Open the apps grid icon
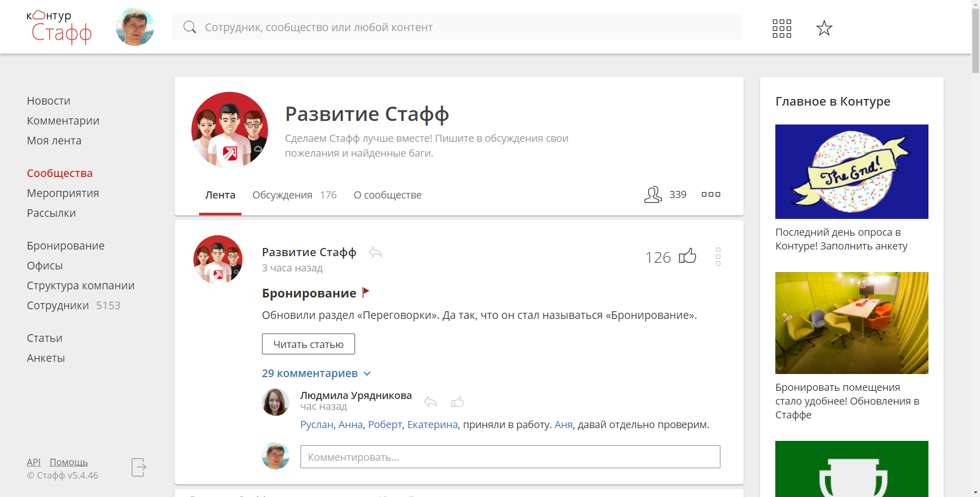The height and width of the screenshot is (497, 980). [x=781, y=29]
